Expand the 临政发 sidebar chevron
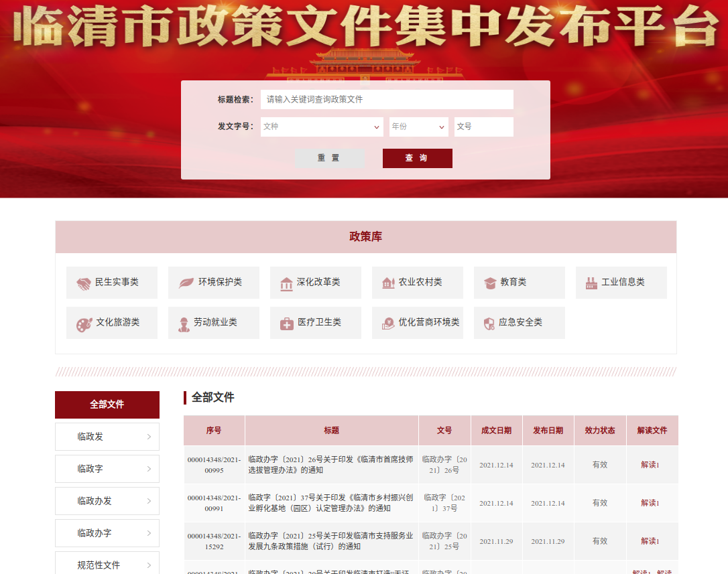 pyautogui.click(x=149, y=437)
